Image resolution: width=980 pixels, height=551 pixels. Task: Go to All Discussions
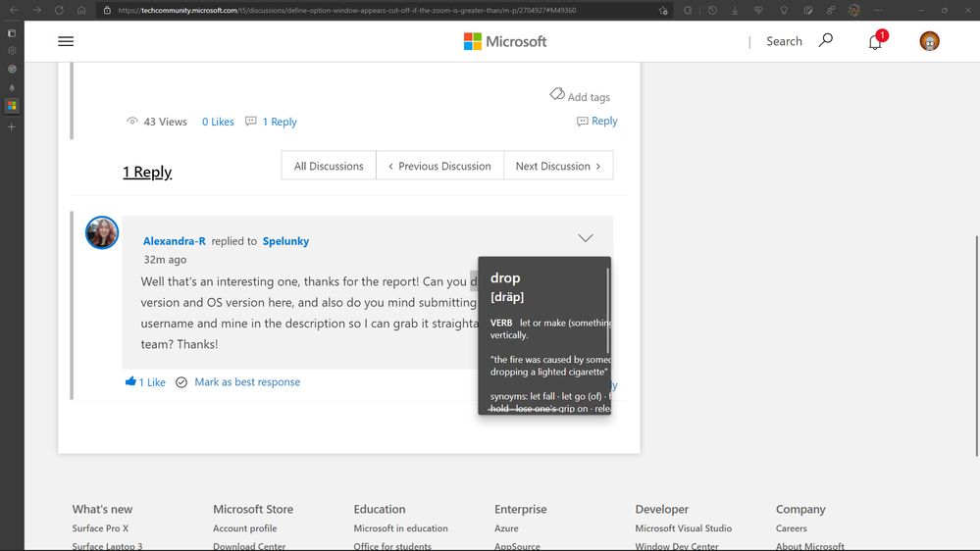click(329, 166)
